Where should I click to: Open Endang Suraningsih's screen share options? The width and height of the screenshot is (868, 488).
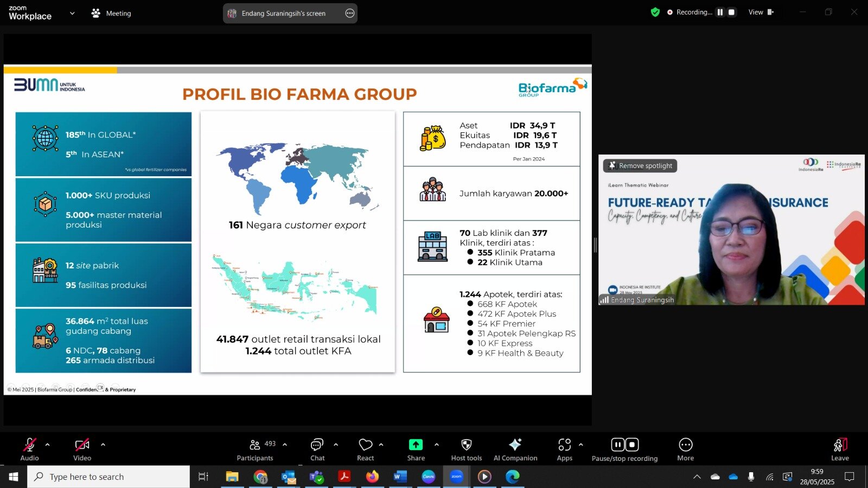[x=350, y=13]
